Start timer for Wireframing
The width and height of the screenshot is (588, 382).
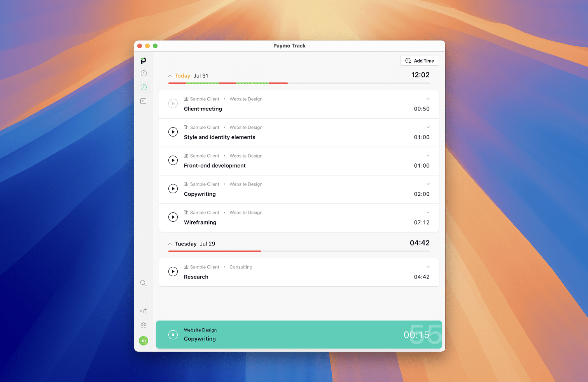173,217
